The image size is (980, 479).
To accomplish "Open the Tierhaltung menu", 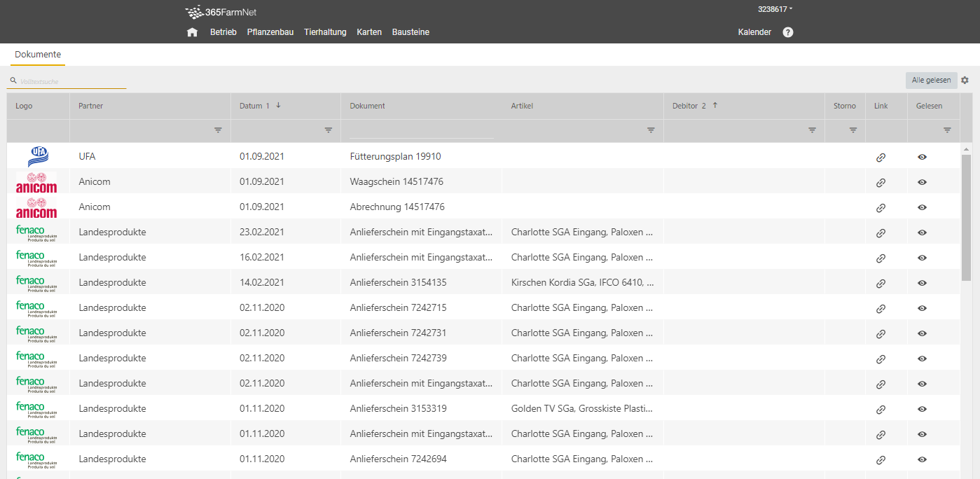I will pos(325,32).
